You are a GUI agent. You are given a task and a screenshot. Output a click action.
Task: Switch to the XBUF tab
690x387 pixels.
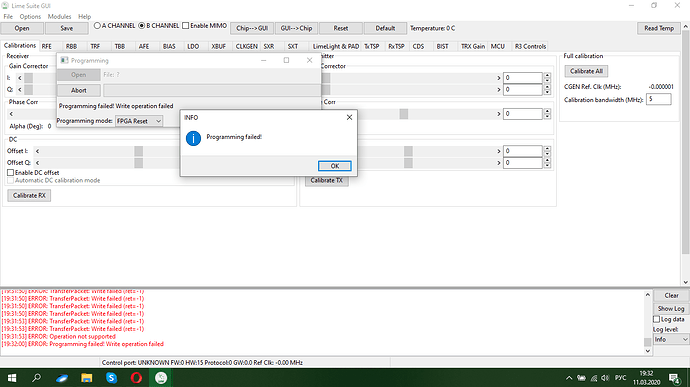click(218, 46)
